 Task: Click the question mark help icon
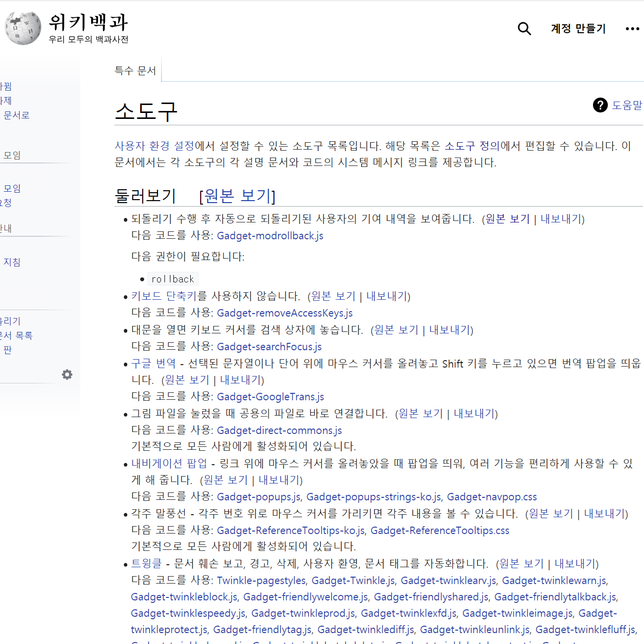[600, 105]
